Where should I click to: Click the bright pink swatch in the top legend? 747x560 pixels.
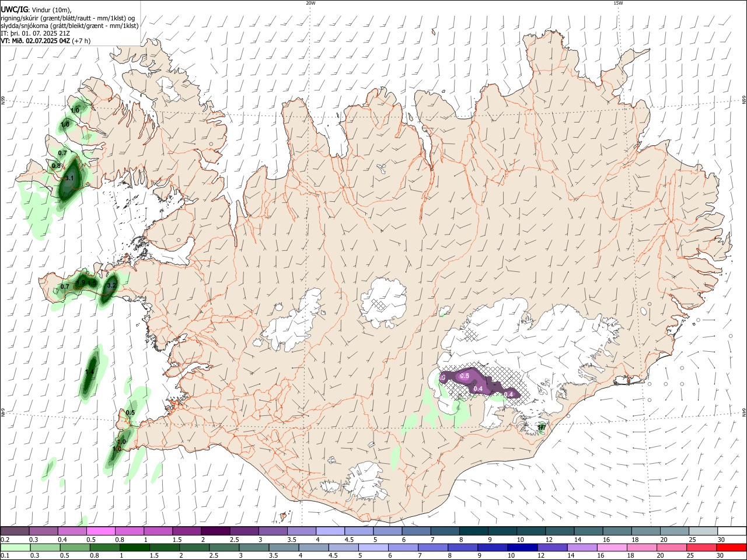[x=100, y=531]
